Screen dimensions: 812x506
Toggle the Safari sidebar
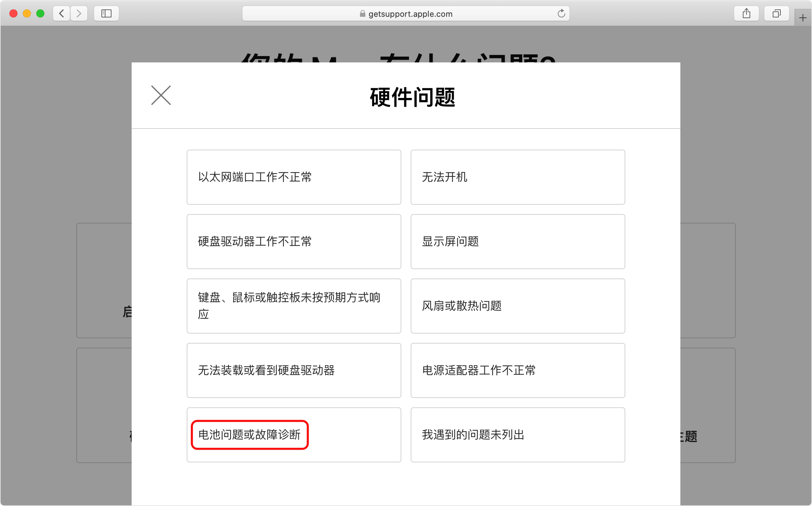(x=106, y=13)
